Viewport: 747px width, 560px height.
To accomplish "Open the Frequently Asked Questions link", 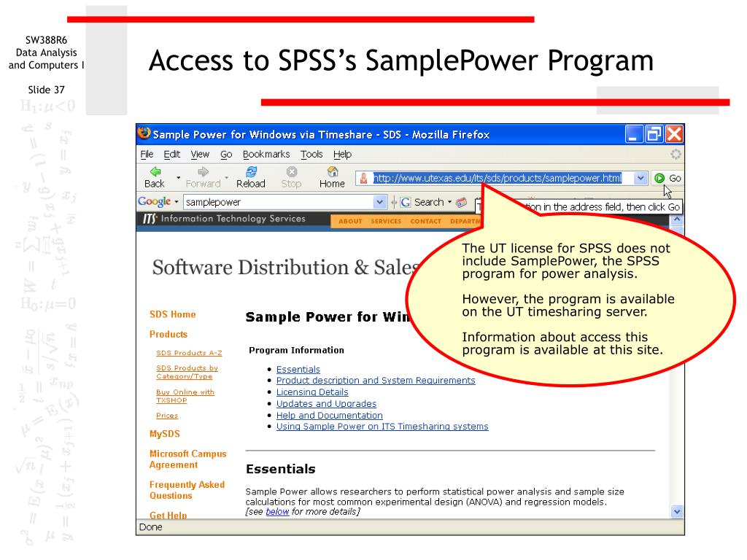I will (187, 490).
